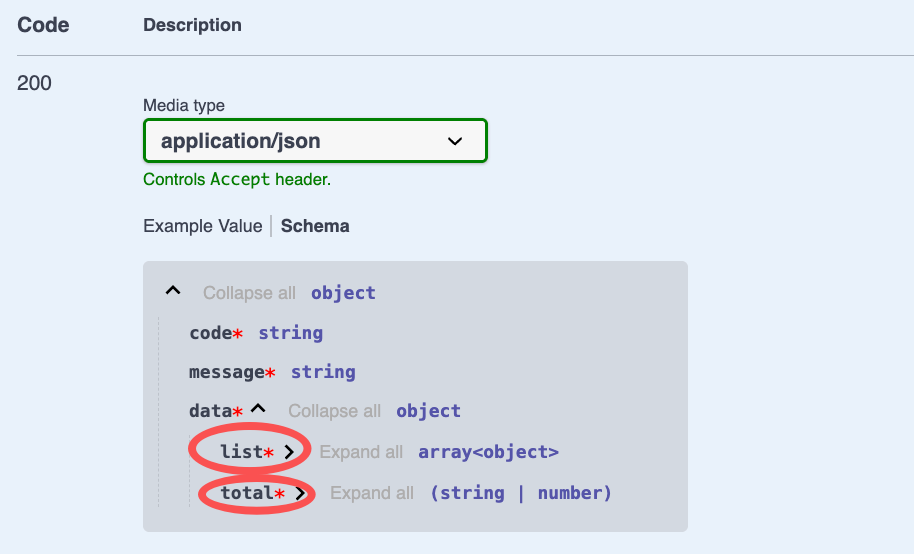Click the top-level Collapse all button
Screen dimensions: 914x554
pos(249,293)
